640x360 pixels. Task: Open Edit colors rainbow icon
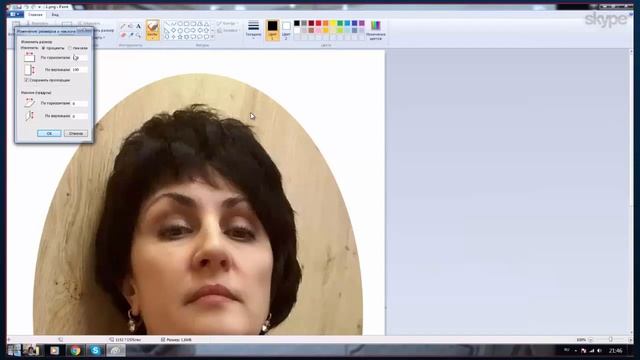(x=376, y=30)
